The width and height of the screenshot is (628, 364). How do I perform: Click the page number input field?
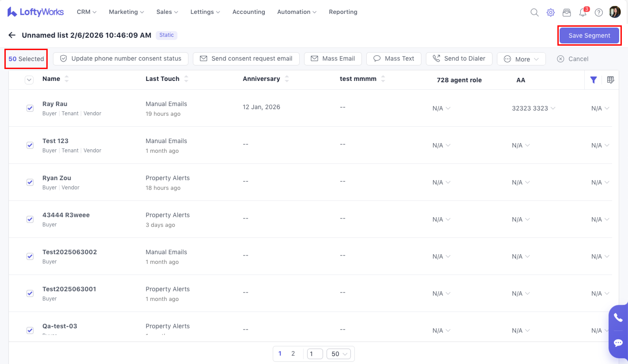pyautogui.click(x=315, y=354)
